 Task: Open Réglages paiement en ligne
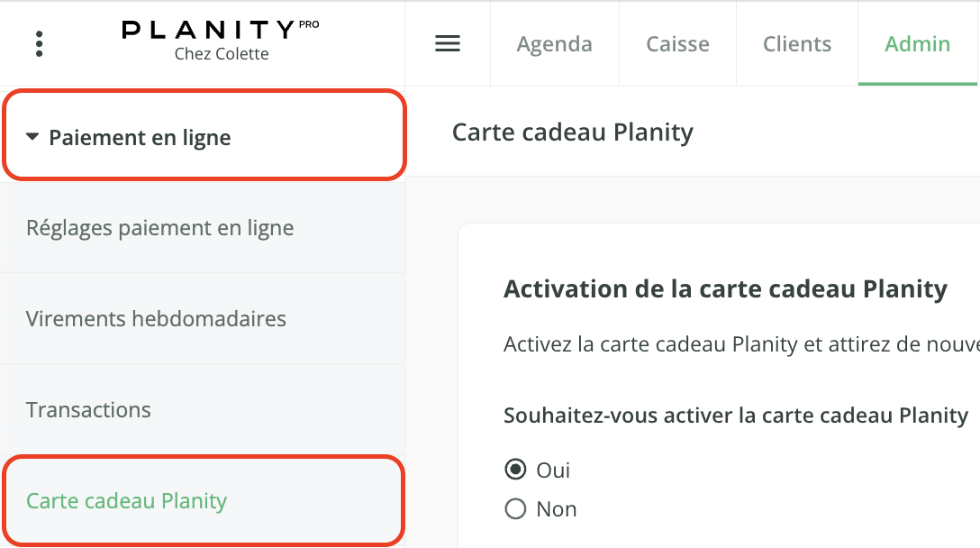pyautogui.click(x=203, y=228)
